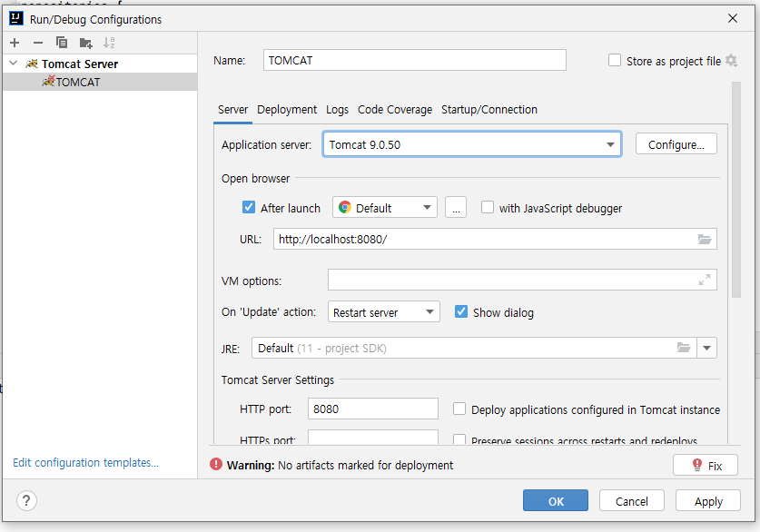Add a new configuration with plus icon
The width and height of the screenshot is (760, 532).
15,43
